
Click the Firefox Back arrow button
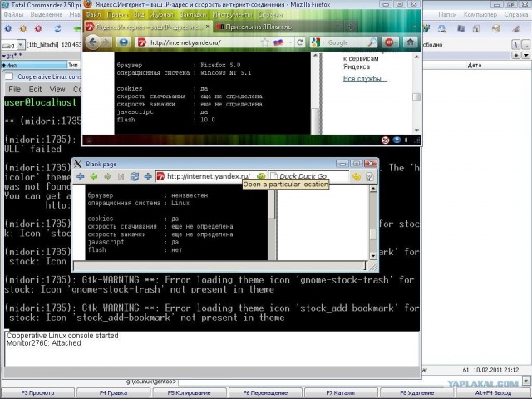point(92,42)
